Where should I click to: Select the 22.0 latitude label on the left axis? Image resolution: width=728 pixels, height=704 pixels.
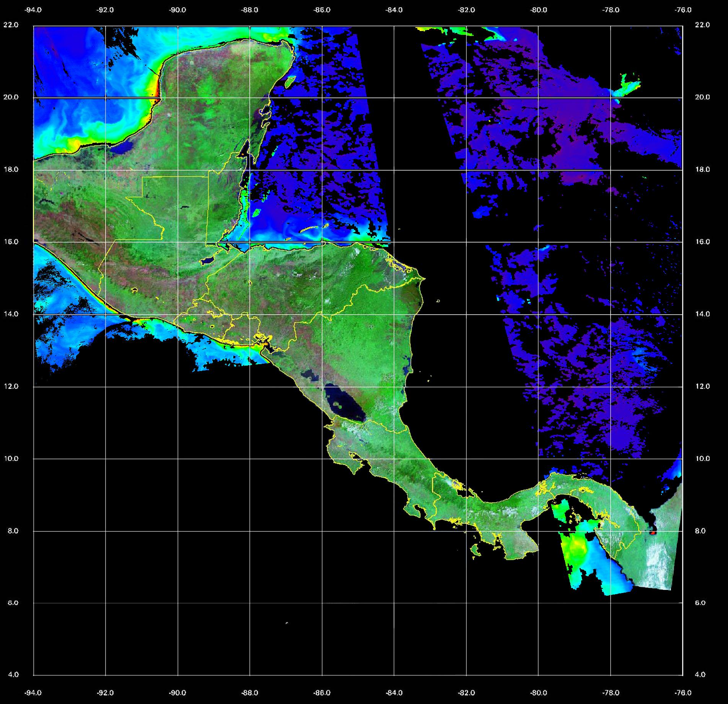[11, 25]
